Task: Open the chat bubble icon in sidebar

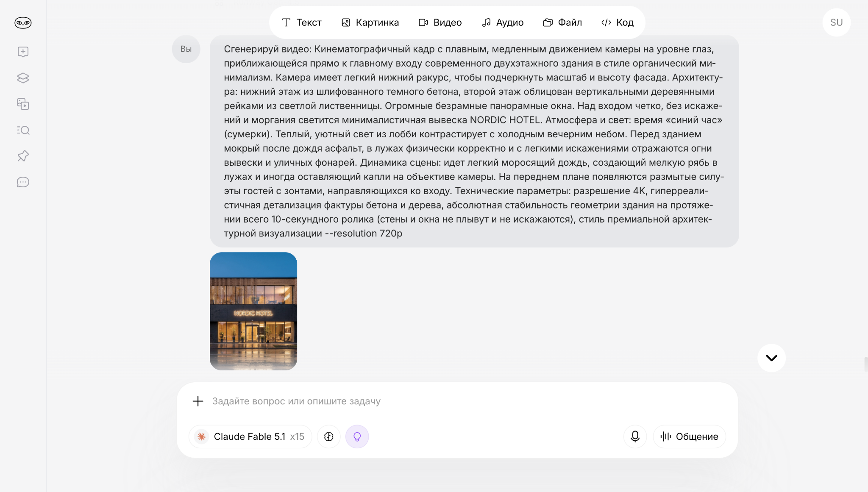Action: [x=23, y=182]
